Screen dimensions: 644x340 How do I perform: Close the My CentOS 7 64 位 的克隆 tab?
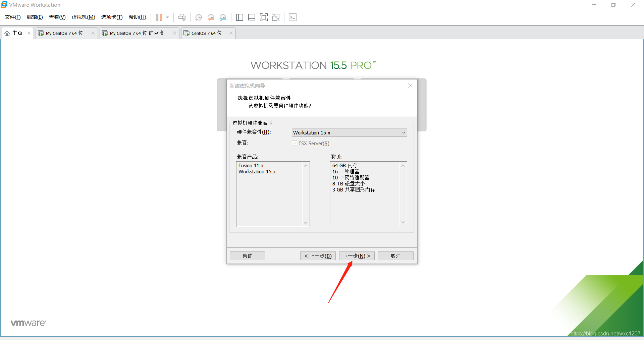[x=174, y=33]
